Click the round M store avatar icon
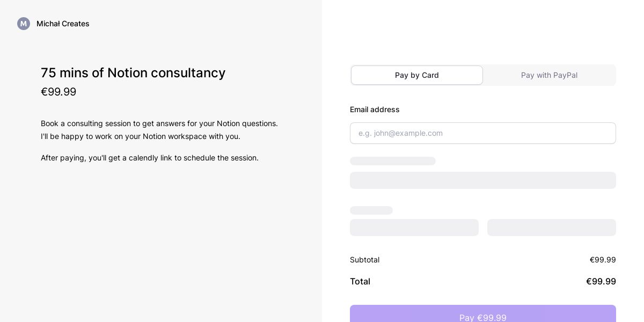The image size is (644, 322). tap(24, 24)
